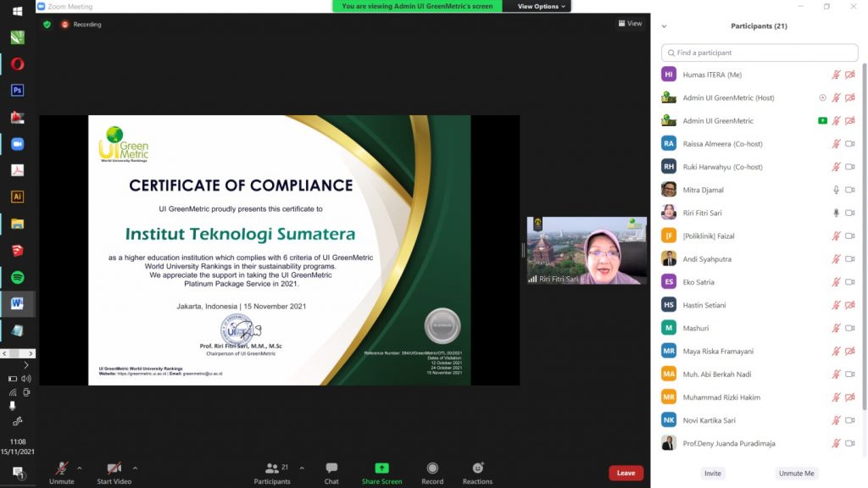Expand the taskbar overflow chevron
Viewport: 868px width, 488px height.
[26, 365]
